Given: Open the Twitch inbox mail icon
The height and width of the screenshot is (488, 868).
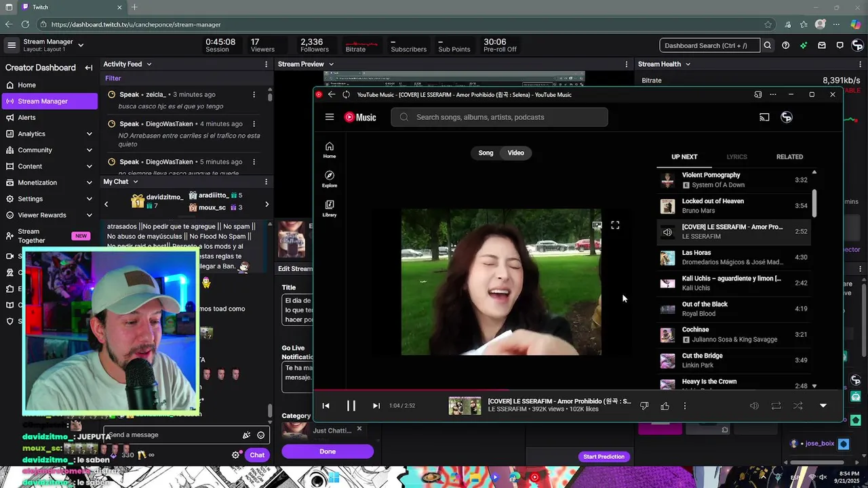Looking at the screenshot, I should (x=822, y=45).
